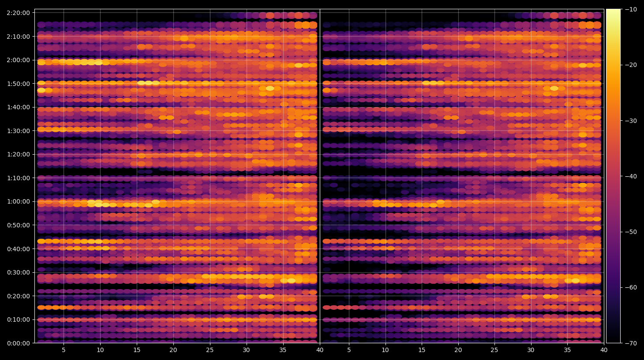The width and height of the screenshot is (644, 360).
Task: Select the 0:30:00 y-axis label
Action: [x=19, y=272]
